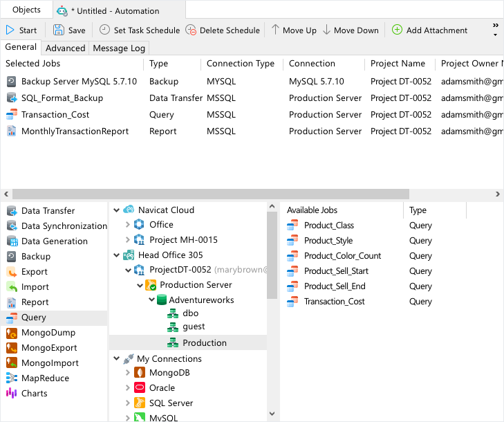
Task: Open the Message Log tab
Action: point(118,48)
